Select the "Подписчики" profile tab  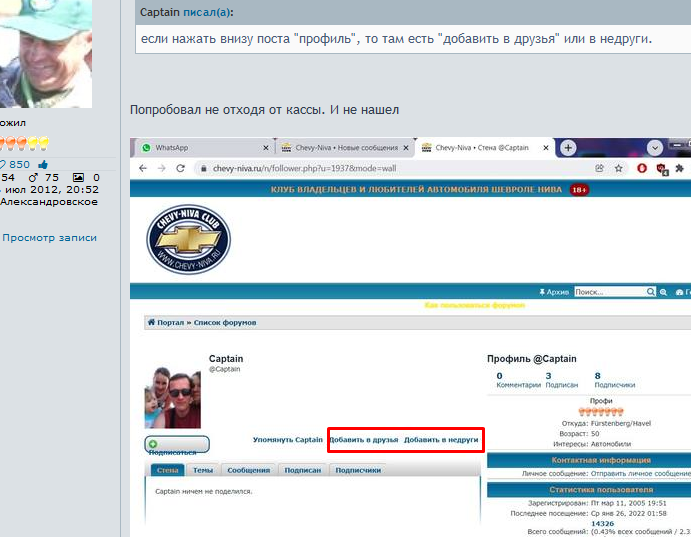(x=358, y=470)
